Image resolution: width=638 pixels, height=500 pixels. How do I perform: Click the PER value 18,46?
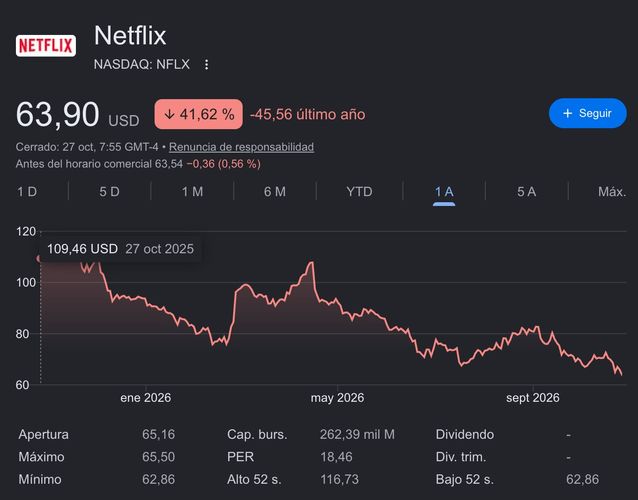click(x=336, y=457)
